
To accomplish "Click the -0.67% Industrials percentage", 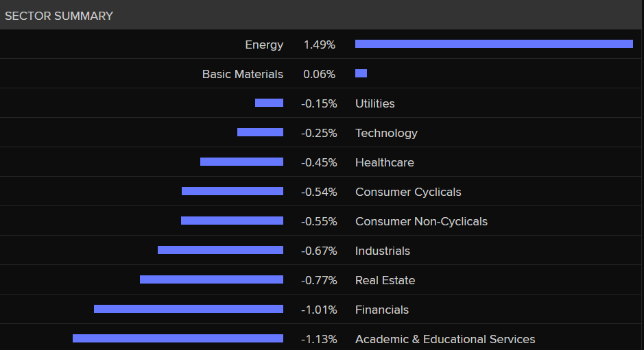I will click(319, 251).
